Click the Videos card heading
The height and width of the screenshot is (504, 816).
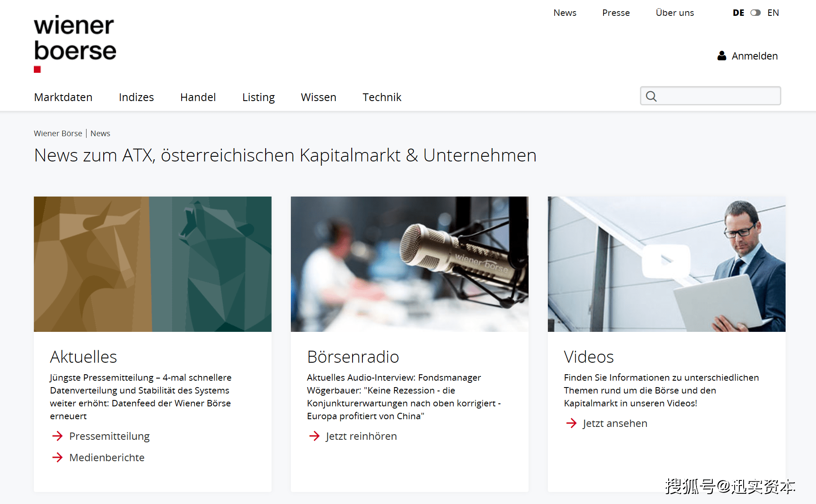click(589, 357)
